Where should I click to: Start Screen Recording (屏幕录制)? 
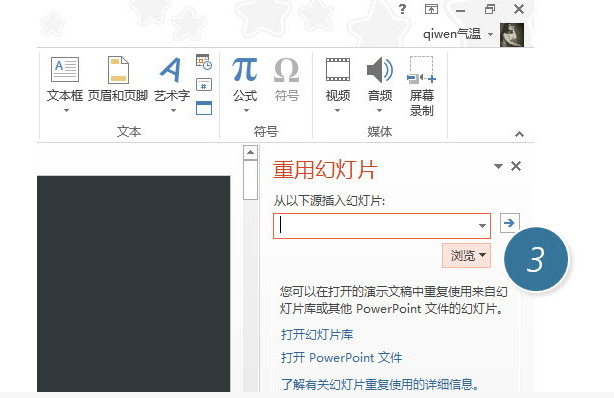pos(421,86)
